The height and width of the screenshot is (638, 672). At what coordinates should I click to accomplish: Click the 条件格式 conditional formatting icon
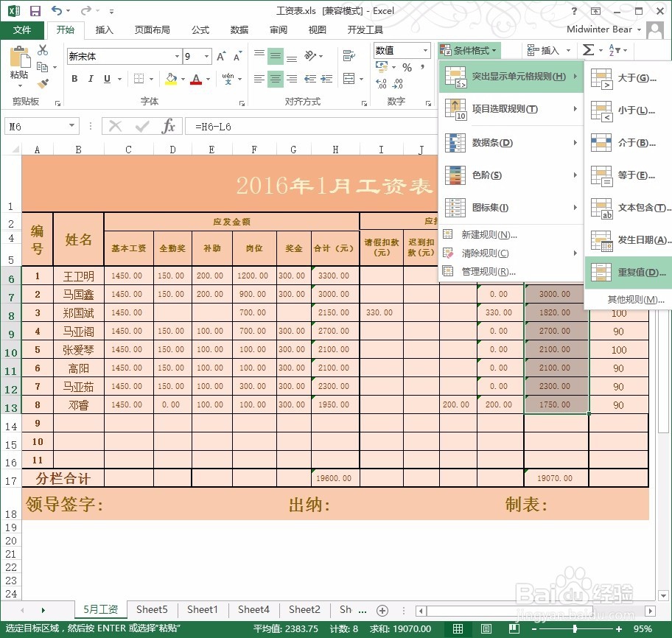(469, 50)
